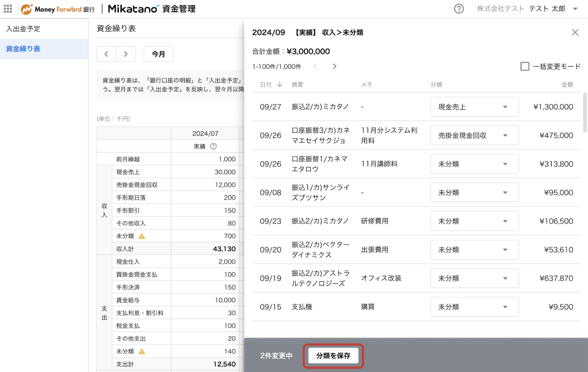Click the メモ column header

(x=367, y=85)
